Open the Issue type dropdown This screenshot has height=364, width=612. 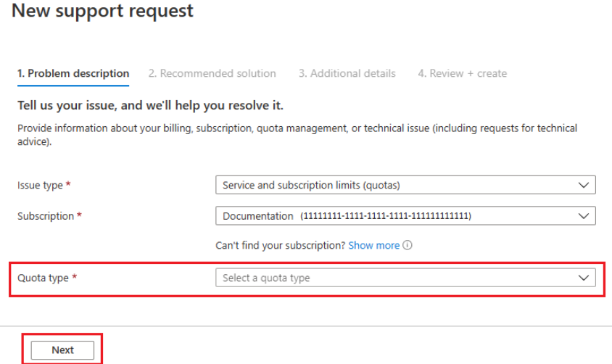405,185
